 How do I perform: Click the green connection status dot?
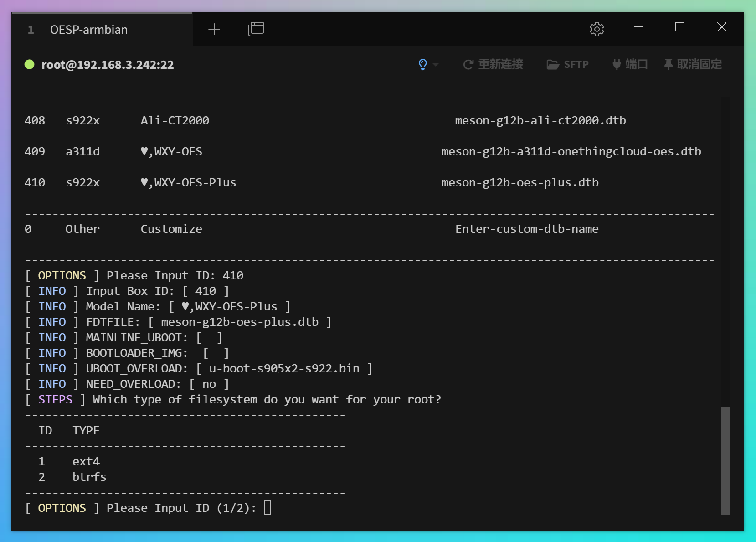(x=30, y=64)
